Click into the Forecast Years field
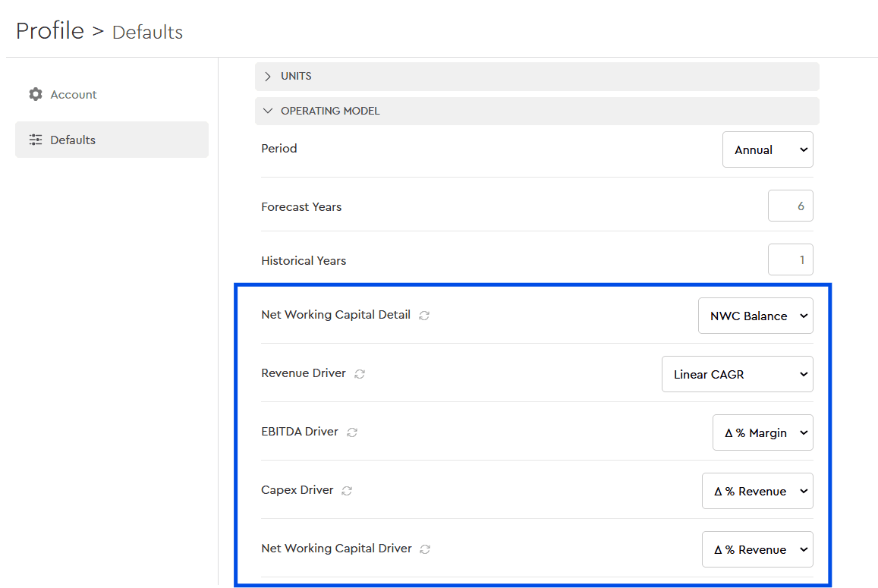Screen dimensions: 878x588 pos(790,206)
